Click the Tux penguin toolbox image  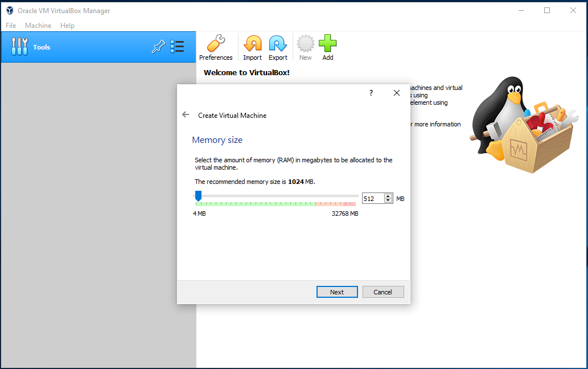point(524,125)
